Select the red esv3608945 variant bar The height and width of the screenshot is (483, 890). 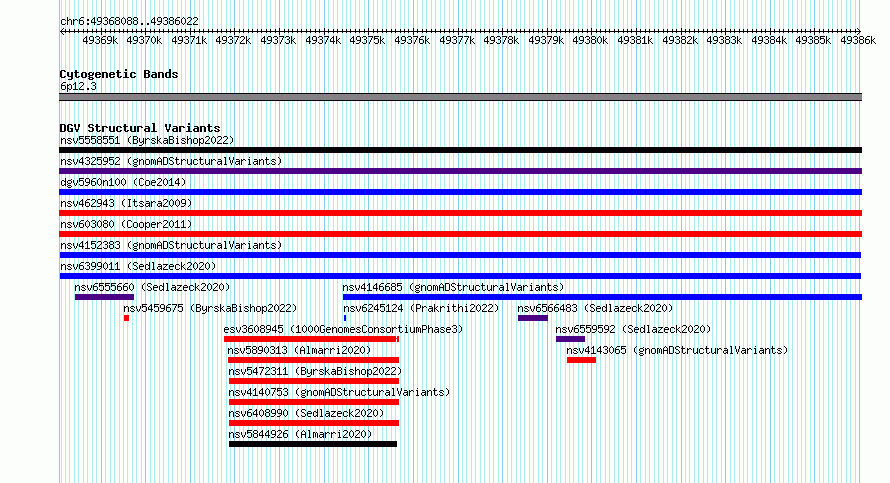click(x=312, y=339)
